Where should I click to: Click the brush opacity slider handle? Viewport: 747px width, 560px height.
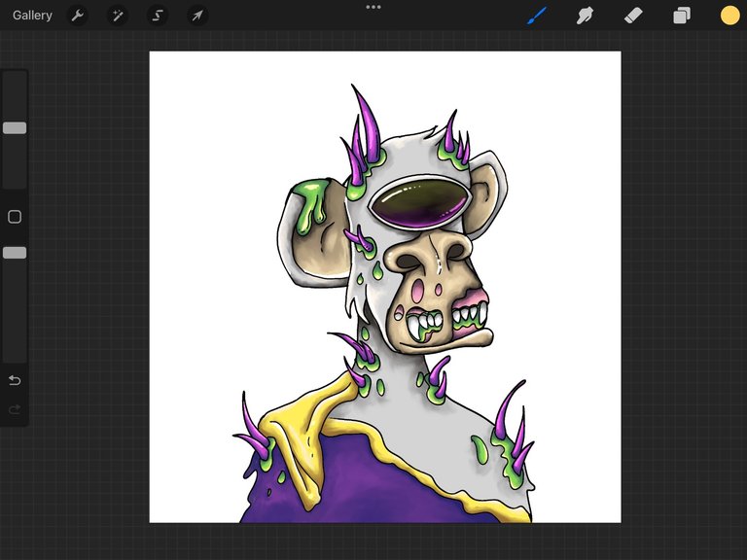15,253
